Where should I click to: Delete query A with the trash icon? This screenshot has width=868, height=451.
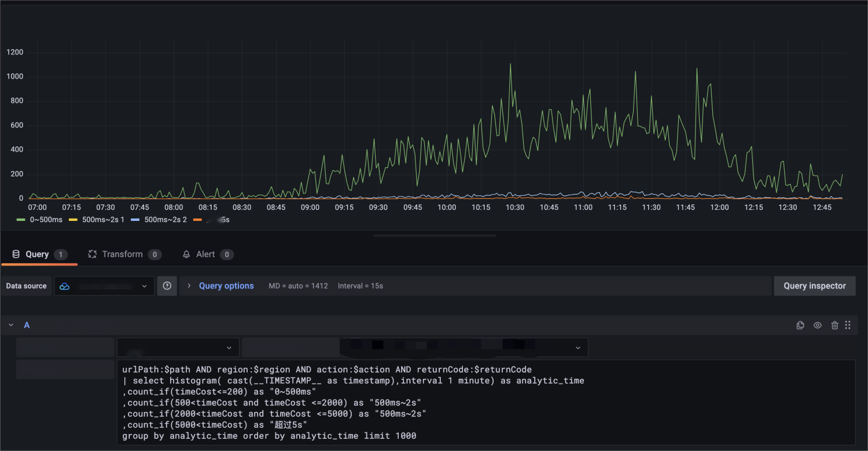point(834,326)
